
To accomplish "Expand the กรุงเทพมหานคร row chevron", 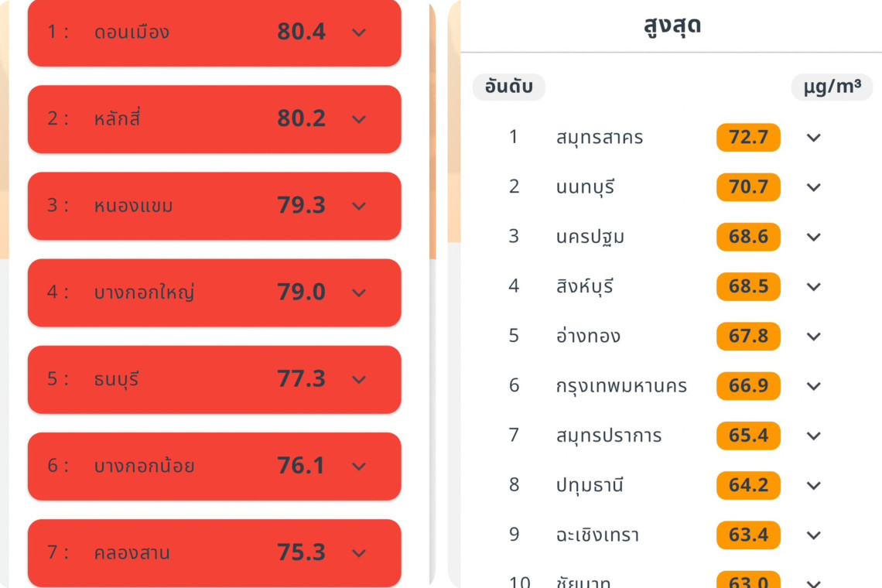I will pyautogui.click(x=813, y=386).
